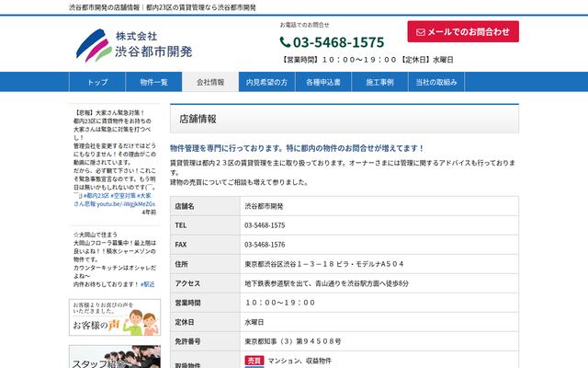Click the 免許番号 value 東京都知事(3)第94508号
The height and width of the screenshot is (368, 588).
click(x=293, y=341)
